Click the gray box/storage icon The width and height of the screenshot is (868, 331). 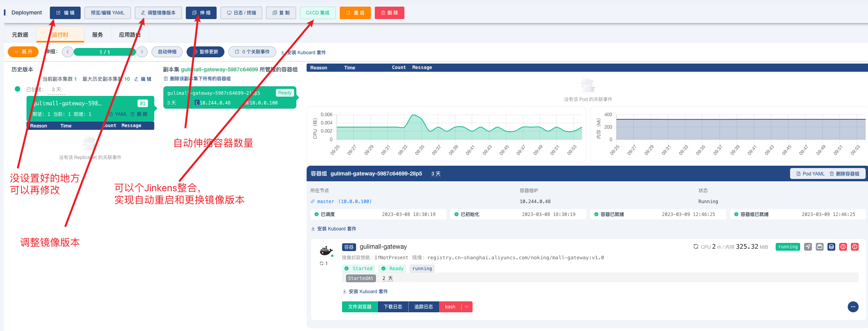point(820,247)
